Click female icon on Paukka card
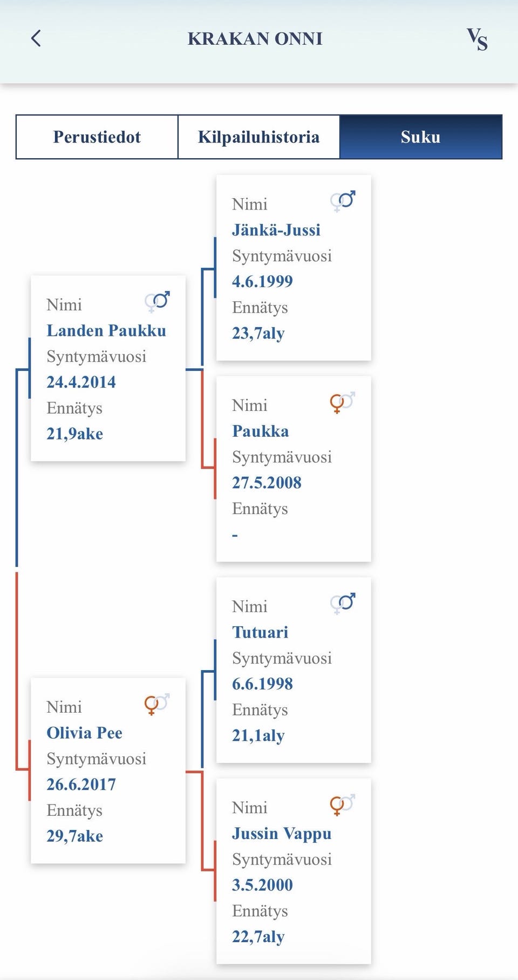 point(342,402)
